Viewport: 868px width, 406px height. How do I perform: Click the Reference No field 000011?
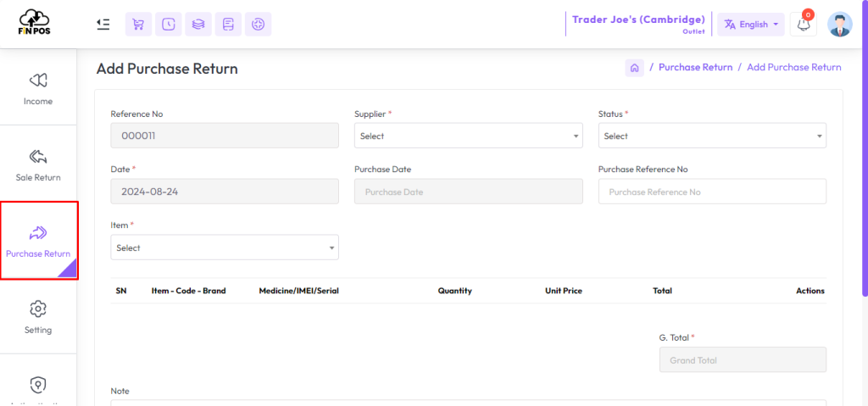click(225, 136)
